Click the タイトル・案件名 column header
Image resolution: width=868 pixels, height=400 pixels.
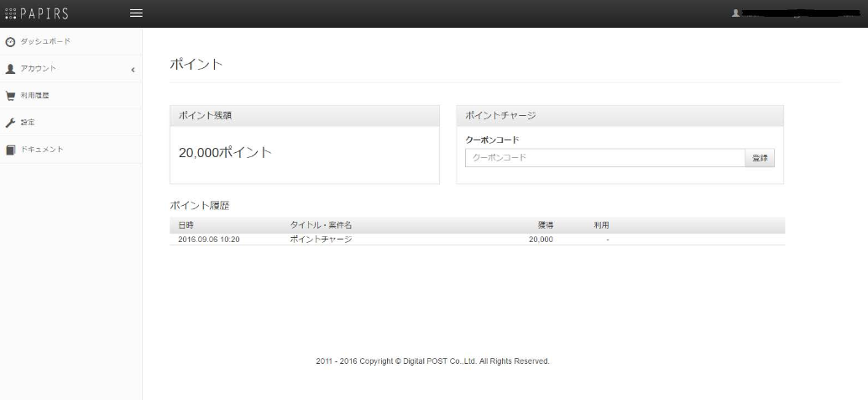click(321, 225)
